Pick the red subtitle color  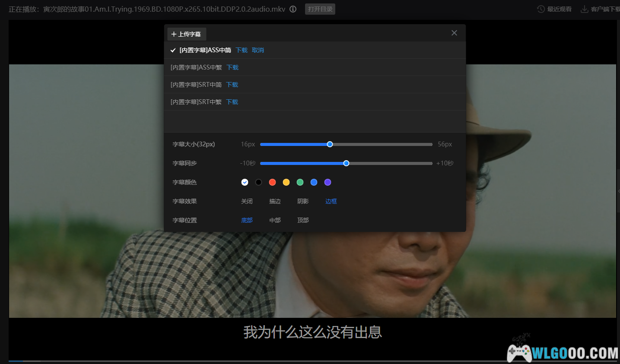(x=272, y=182)
